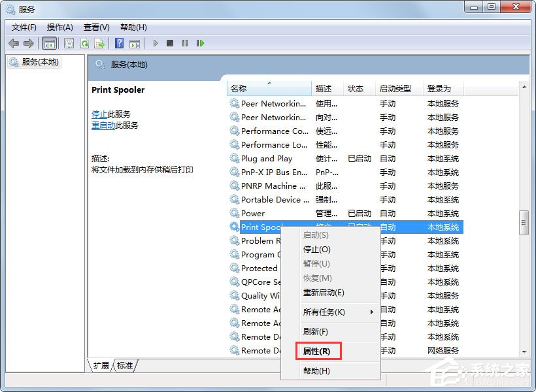
Task: Open the 查看(V) menu
Action: [x=95, y=27]
